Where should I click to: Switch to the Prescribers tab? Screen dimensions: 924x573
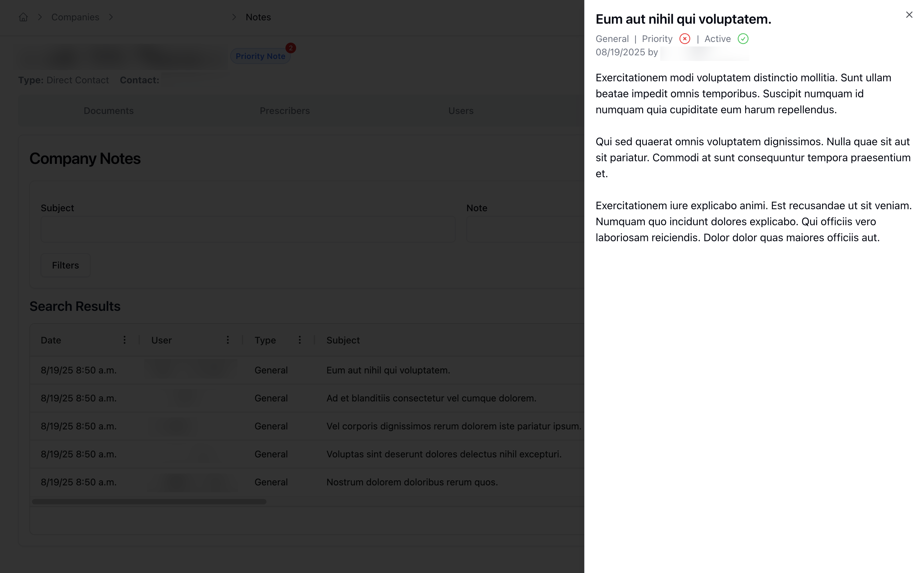pyautogui.click(x=284, y=111)
